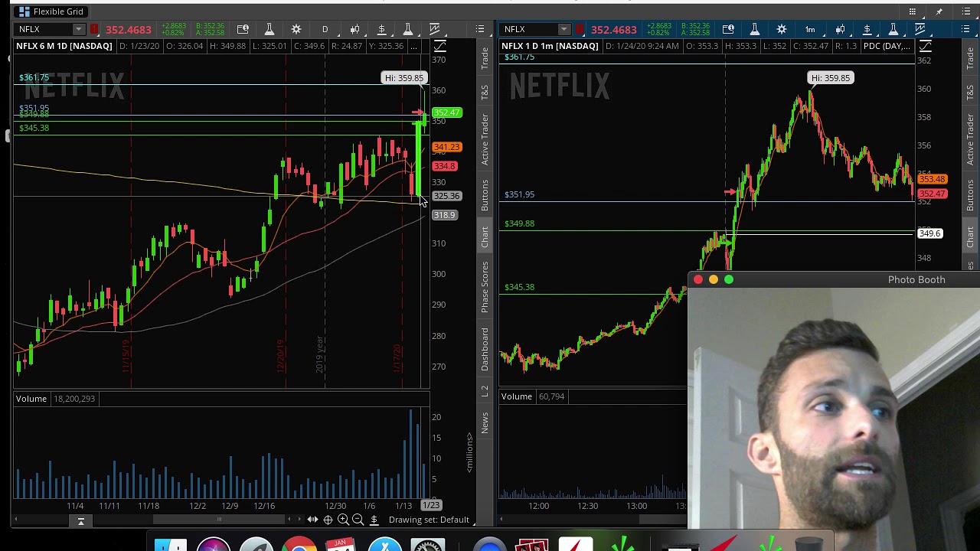
Task: Expand the ... overflow in left chart header
Action: click(413, 46)
